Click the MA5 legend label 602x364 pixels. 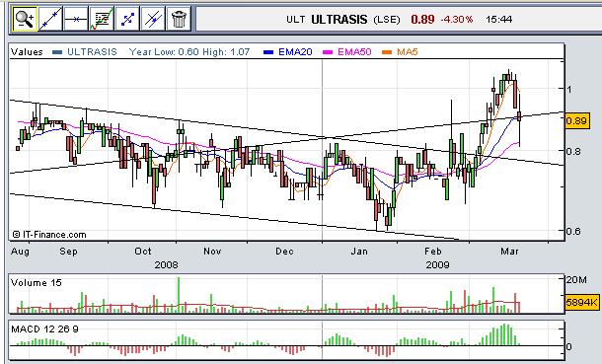tap(408, 52)
